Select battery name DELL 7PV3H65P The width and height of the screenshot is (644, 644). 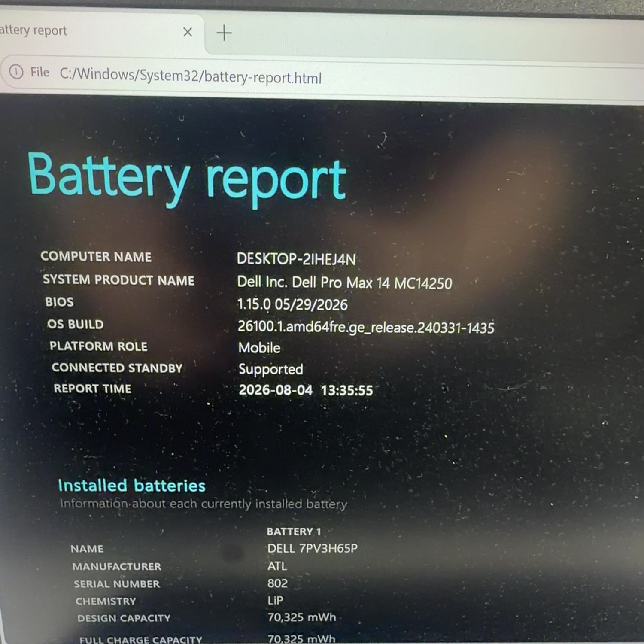click(313, 548)
